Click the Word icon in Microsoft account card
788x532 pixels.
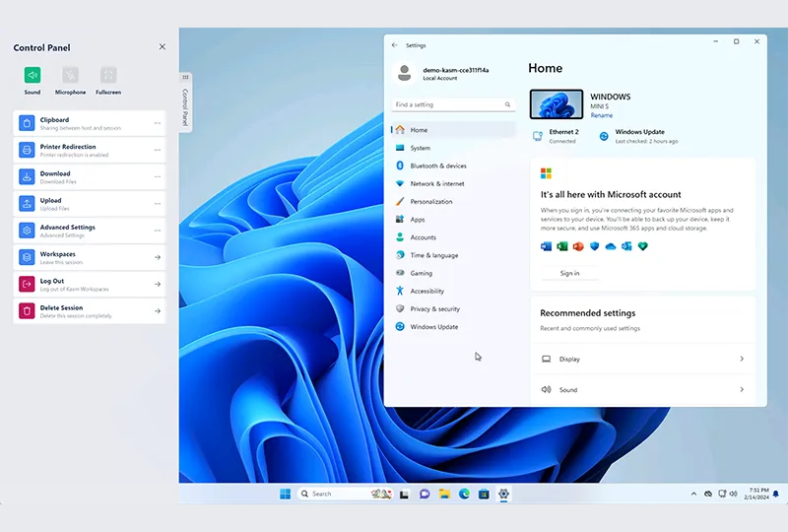547,246
